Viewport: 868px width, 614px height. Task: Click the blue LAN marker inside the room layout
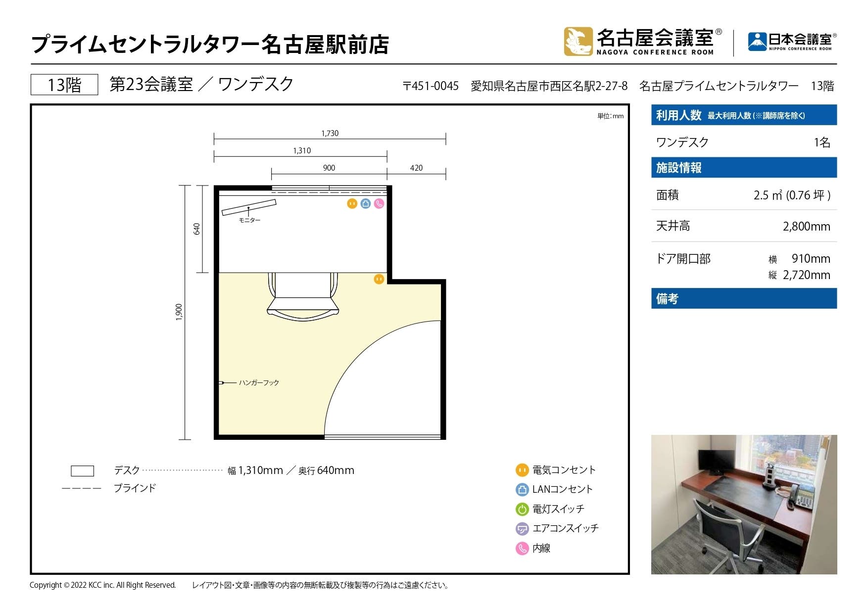pos(365,203)
